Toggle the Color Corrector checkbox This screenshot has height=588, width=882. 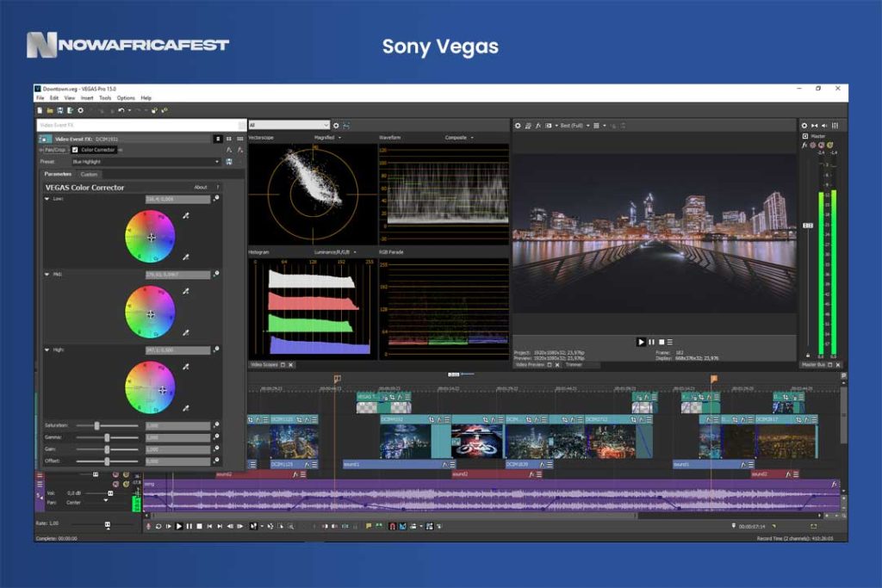(75, 150)
